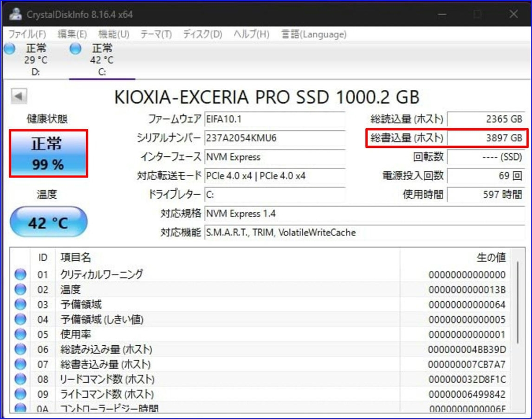Click the CrystalDiskInfo app icon in title bar
Screen dimensions: 532x419
15,14
